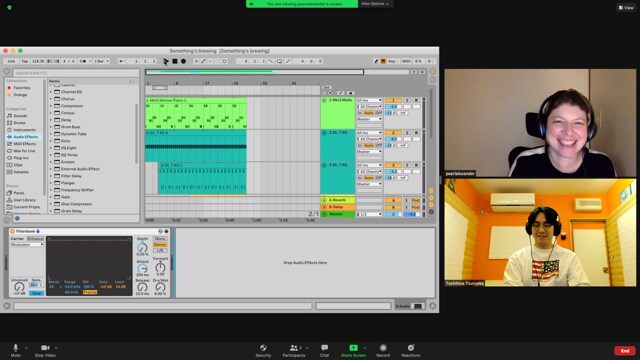Switch to Enhance in Filterbank device
Image resolution: width=640 pixels, height=360 pixels.
(x=35, y=239)
